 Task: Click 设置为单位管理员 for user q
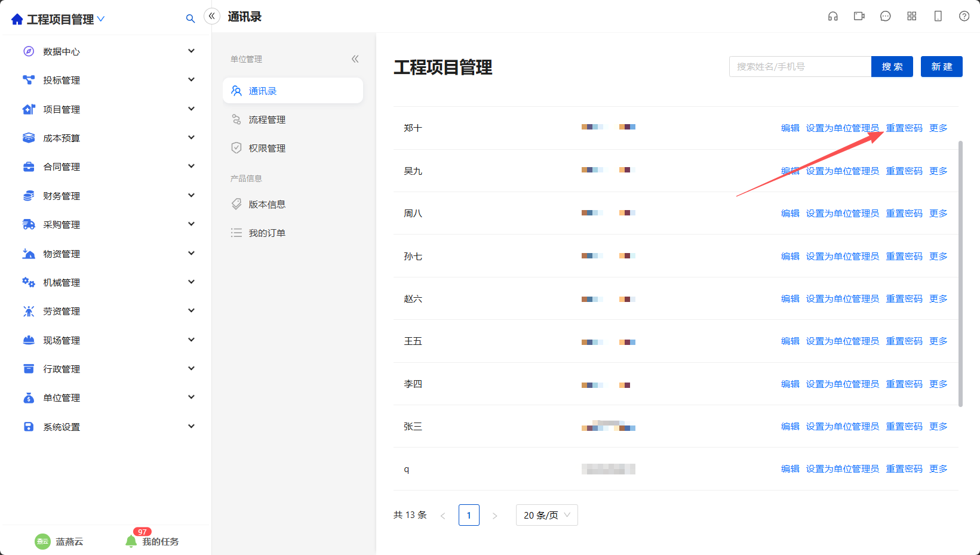pos(842,468)
